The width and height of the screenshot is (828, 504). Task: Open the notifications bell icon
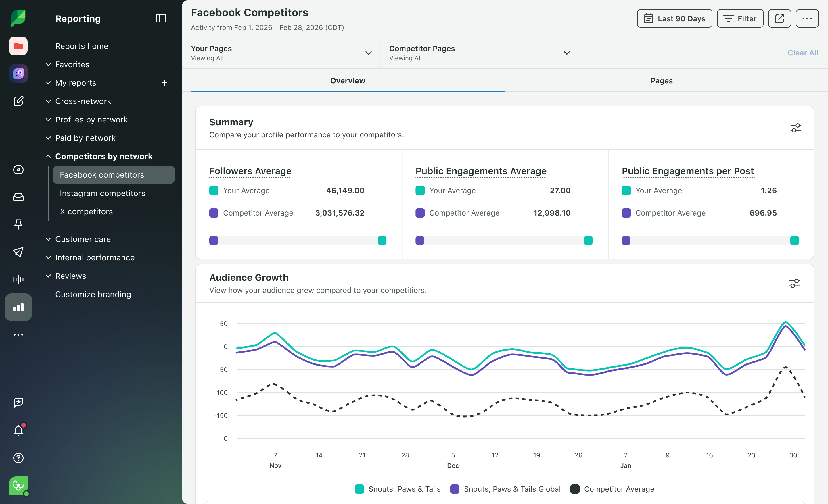click(18, 430)
